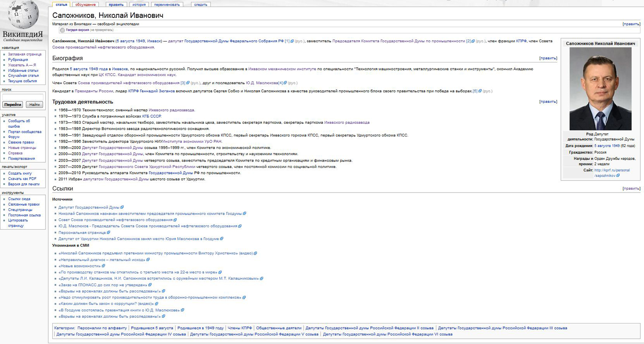Switch to the 'править' tab
Screen dimensions: 644x344
pyautogui.click(x=116, y=4)
